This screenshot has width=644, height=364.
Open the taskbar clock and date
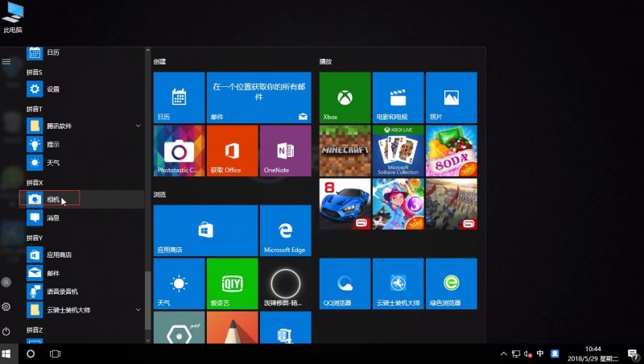(x=592, y=354)
